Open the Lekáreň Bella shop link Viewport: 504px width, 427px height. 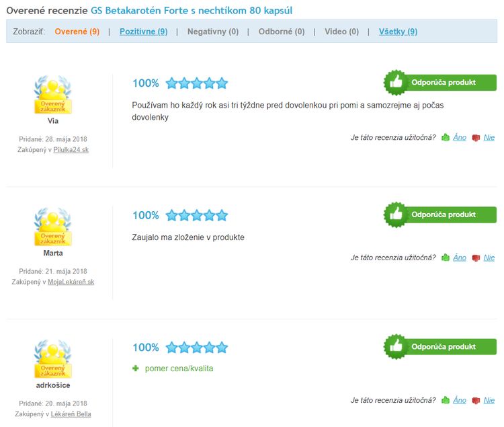(71, 414)
